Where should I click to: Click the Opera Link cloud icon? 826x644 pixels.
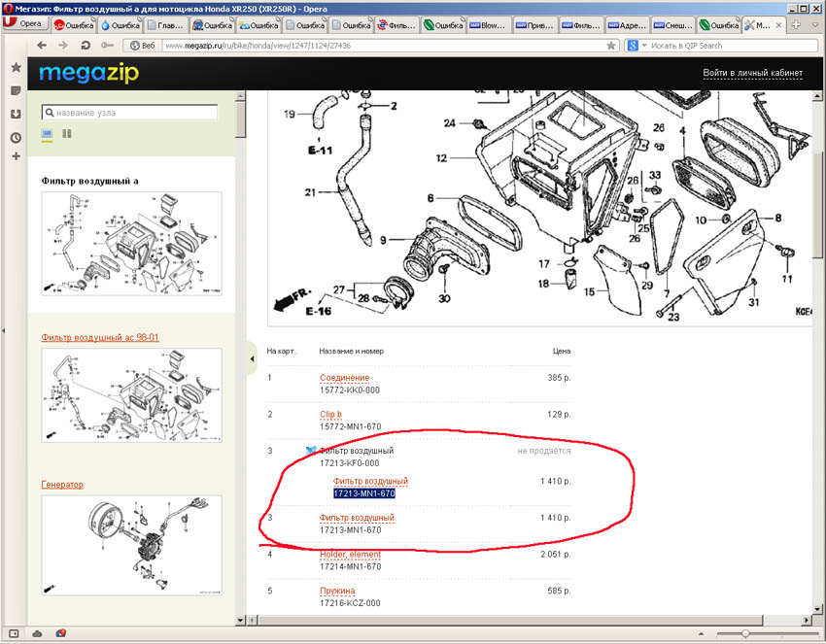pos(38,632)
